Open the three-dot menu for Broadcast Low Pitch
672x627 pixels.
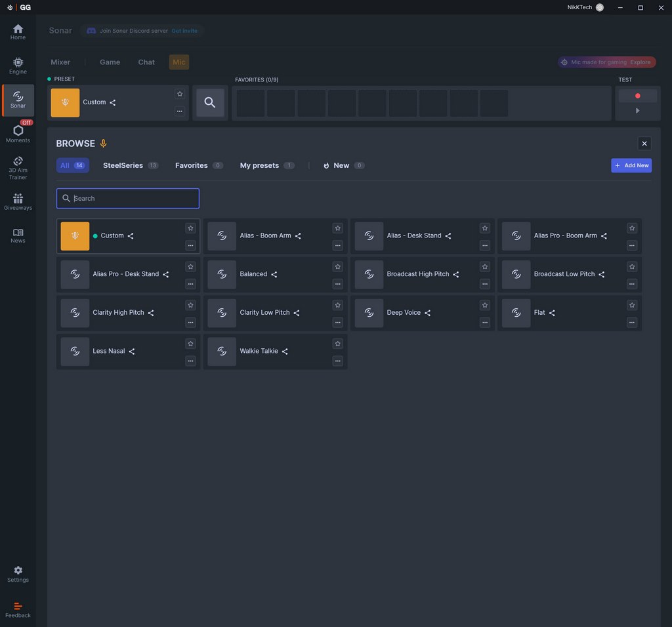(631, 284)
